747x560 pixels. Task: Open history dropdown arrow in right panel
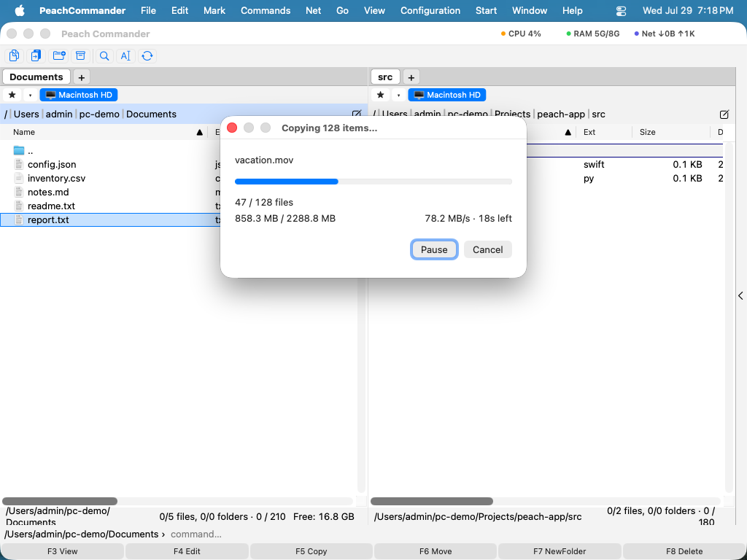(x=398, y=96)
